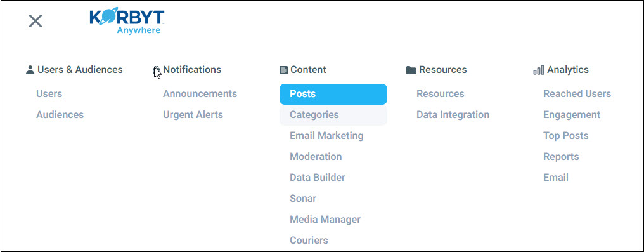View Reached Users analytics

pos(577,94)
